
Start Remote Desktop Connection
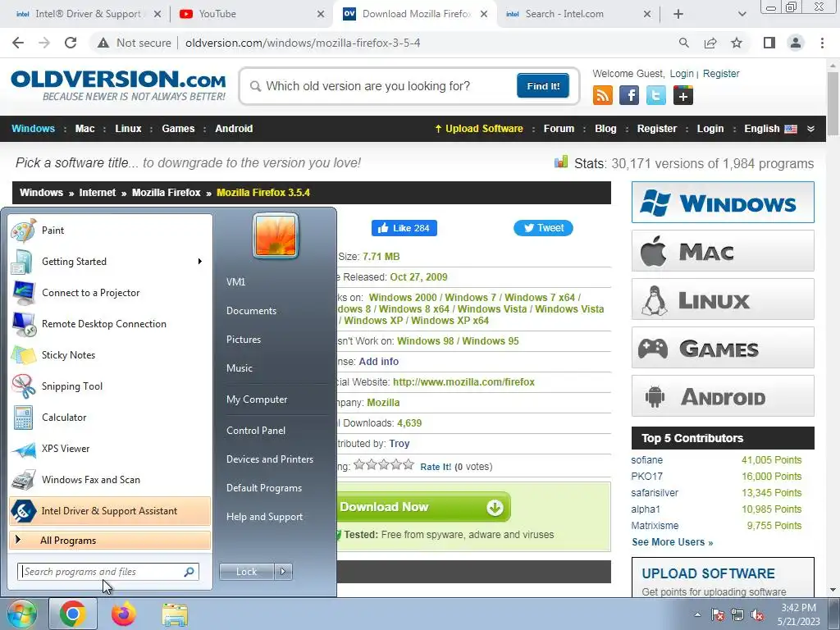tap(110, 323)
